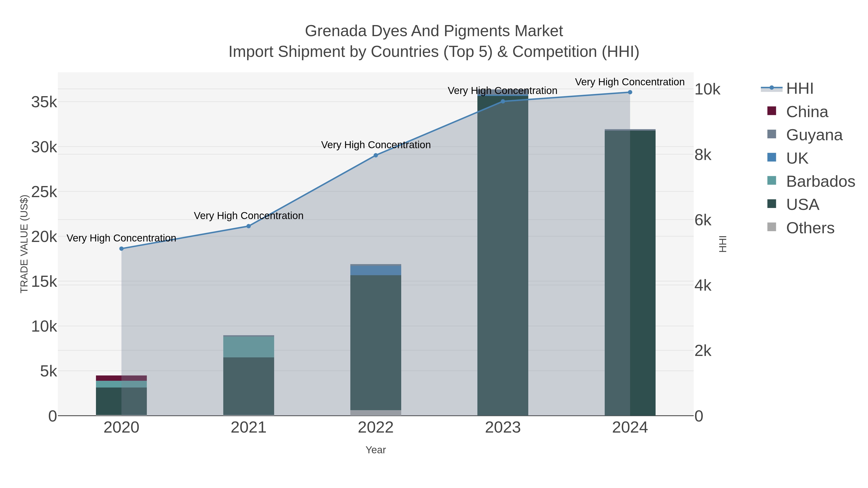Click the 10k trade value tick label
The image size is (868, 488).
(x=44, y=326)
